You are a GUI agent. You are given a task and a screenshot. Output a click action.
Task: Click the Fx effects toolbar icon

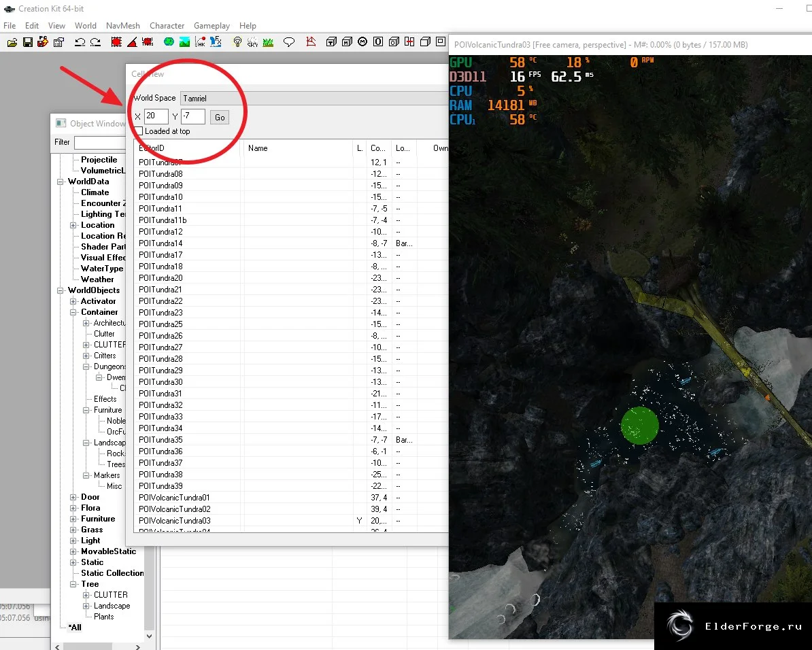point(216,42)
